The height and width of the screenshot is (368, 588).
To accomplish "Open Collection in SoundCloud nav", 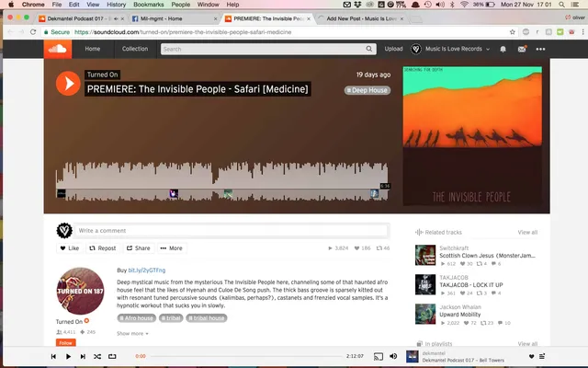I will coord(135,49).
